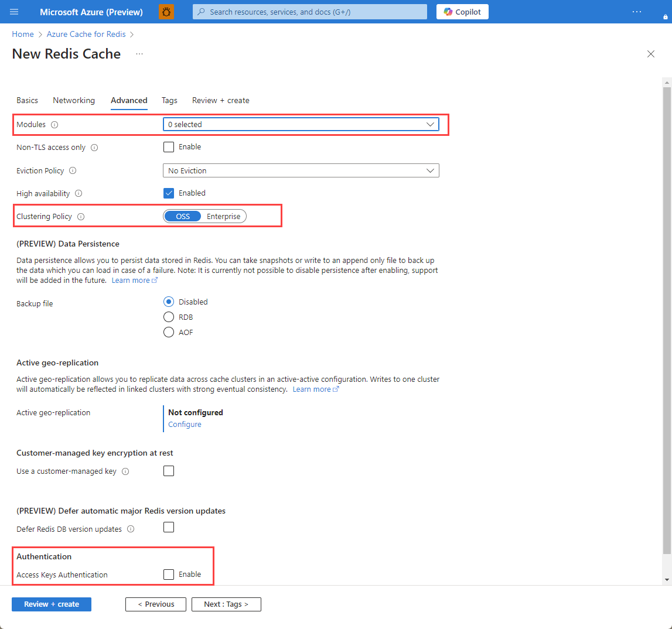Image resolution: width=672 pixels, height=629 pixels.
Task: Show info tooltip for Non-TLS access only
Action: point(94,148)
